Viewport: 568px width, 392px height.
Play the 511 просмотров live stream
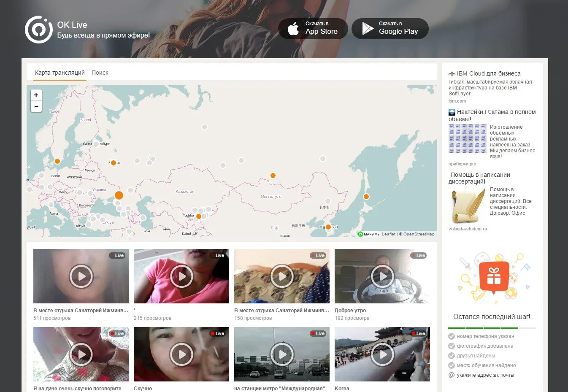81,276
